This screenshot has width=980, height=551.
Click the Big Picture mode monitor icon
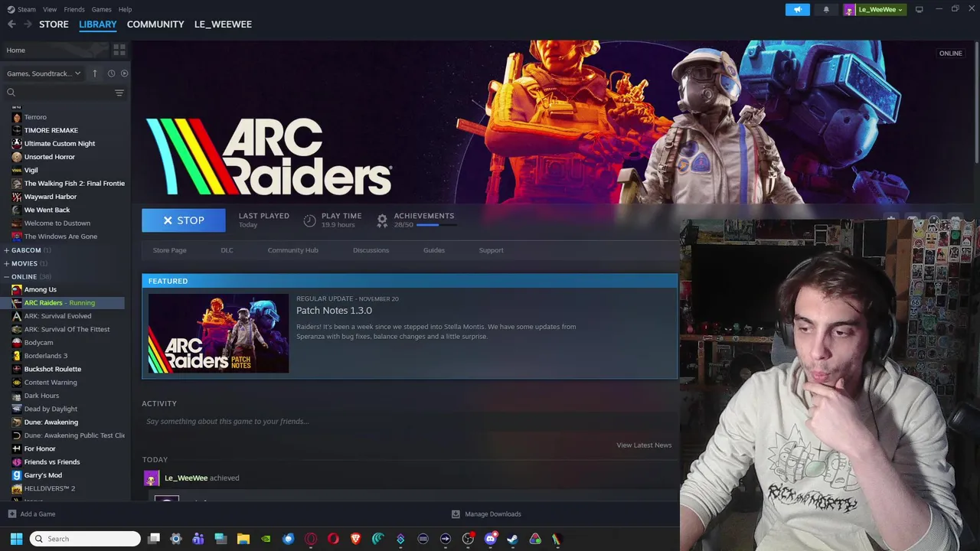pos(919,9)
